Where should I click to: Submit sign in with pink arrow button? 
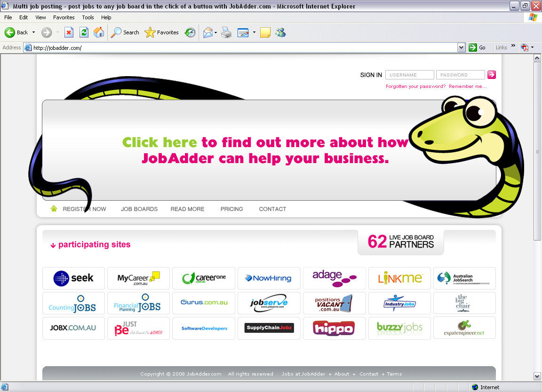[x=492, y=75]
